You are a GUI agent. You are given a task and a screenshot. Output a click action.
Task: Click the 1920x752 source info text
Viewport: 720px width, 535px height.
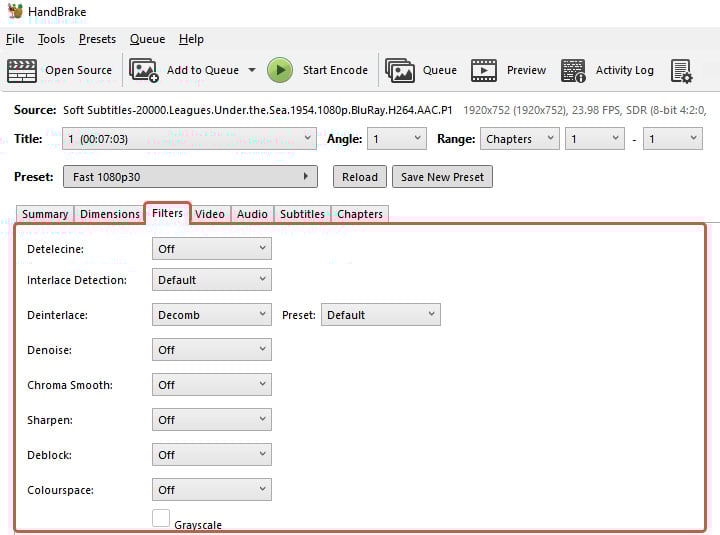click(x=584, y=110)
